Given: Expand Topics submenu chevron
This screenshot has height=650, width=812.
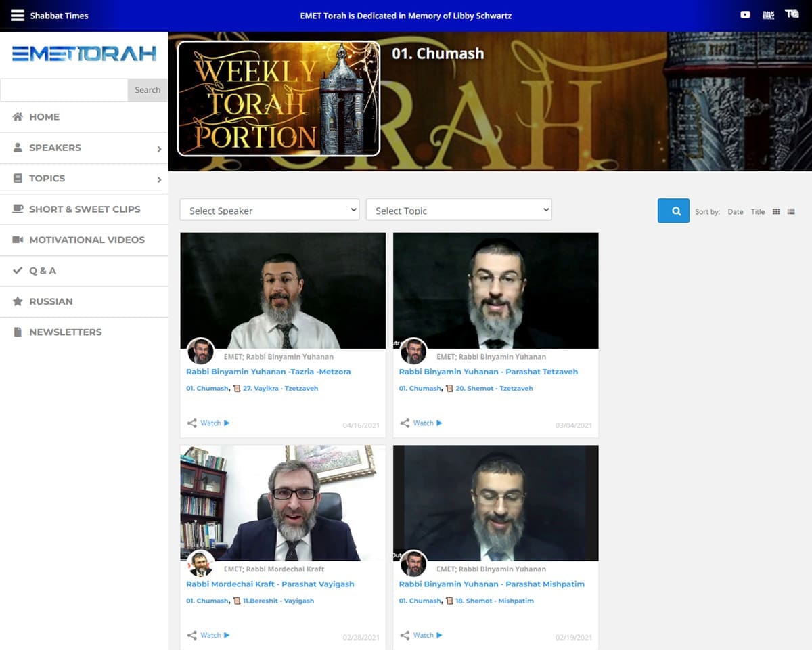Looking at the screenshot, I should 159,179.
